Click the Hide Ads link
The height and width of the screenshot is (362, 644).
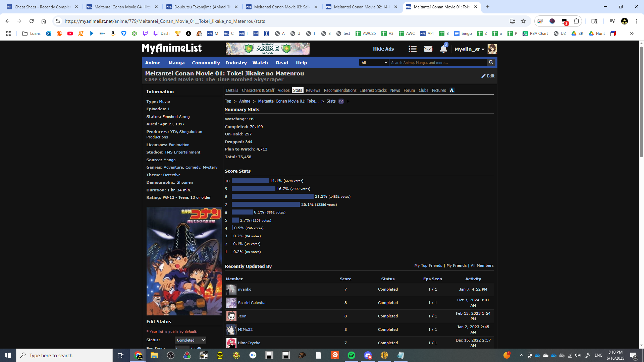point(383,49)
